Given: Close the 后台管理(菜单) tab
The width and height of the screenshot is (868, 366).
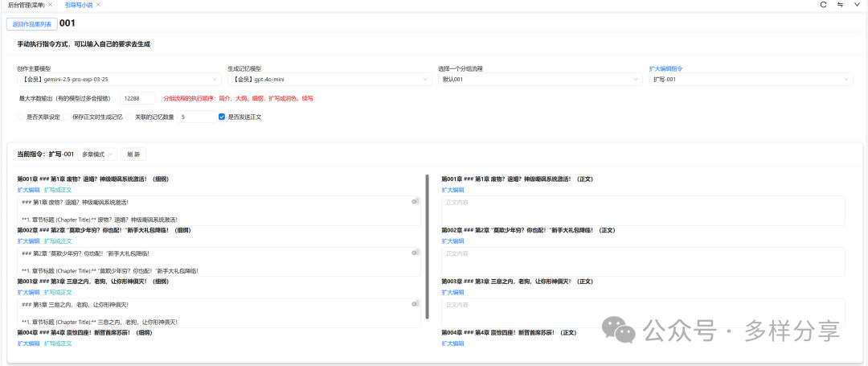Looking at the screenshot, I should click(51, 5).
